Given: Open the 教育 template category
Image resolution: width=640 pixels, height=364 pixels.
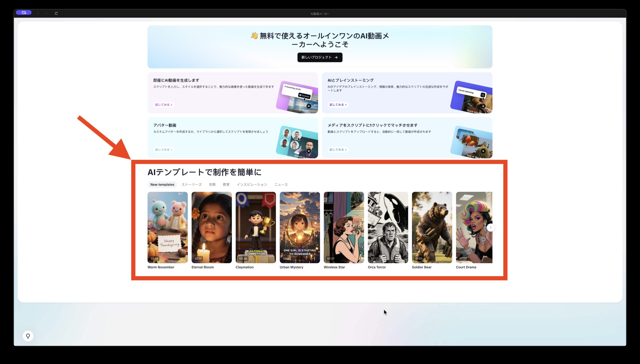Looking at the screenshot, I should click(226, 184).
